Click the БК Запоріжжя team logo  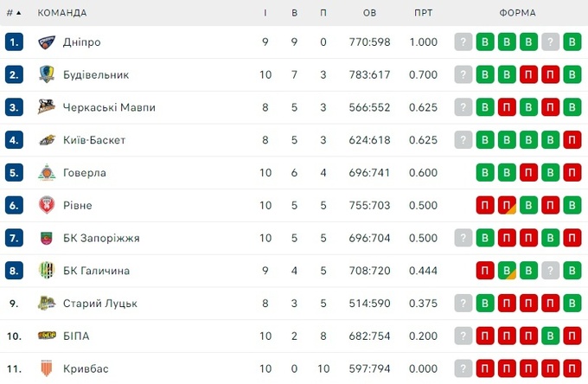click(47, 238)
